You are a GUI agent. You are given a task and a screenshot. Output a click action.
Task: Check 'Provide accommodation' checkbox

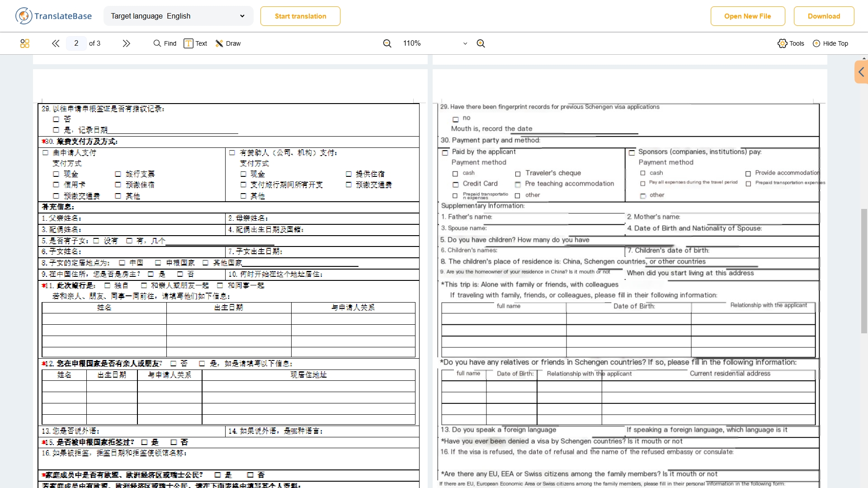click(x=748, y=174)
